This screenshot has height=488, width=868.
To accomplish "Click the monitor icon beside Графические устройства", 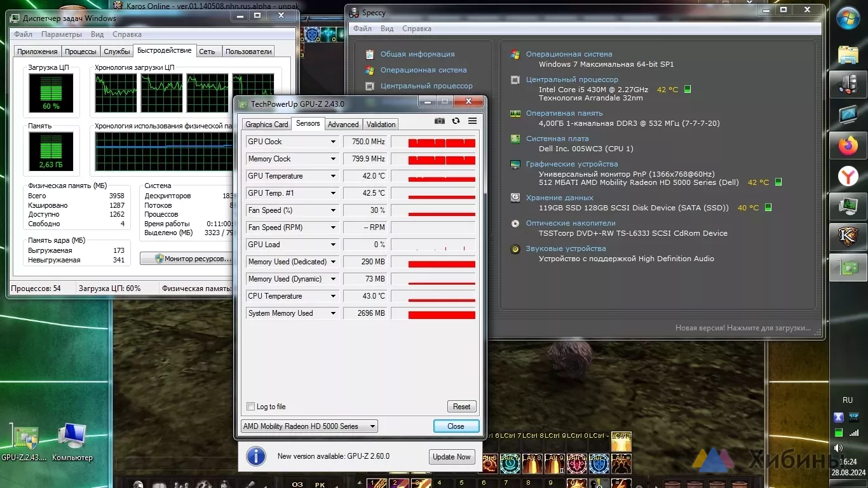I will 515,165.
